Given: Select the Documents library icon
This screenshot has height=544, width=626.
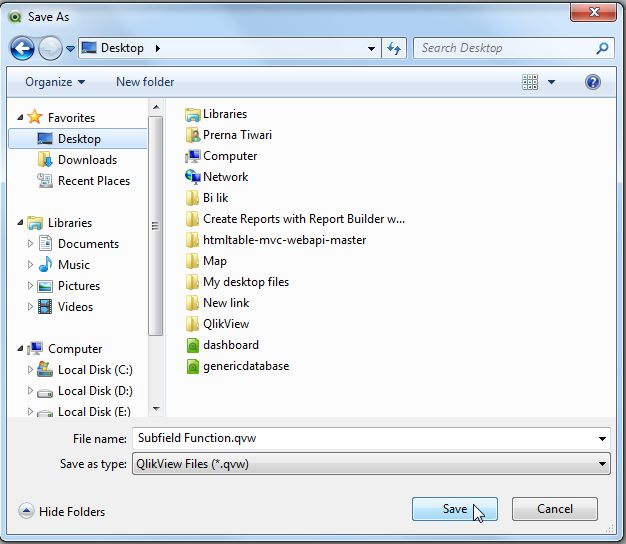Looking at the screenshot, I should [x=45, y=243].
